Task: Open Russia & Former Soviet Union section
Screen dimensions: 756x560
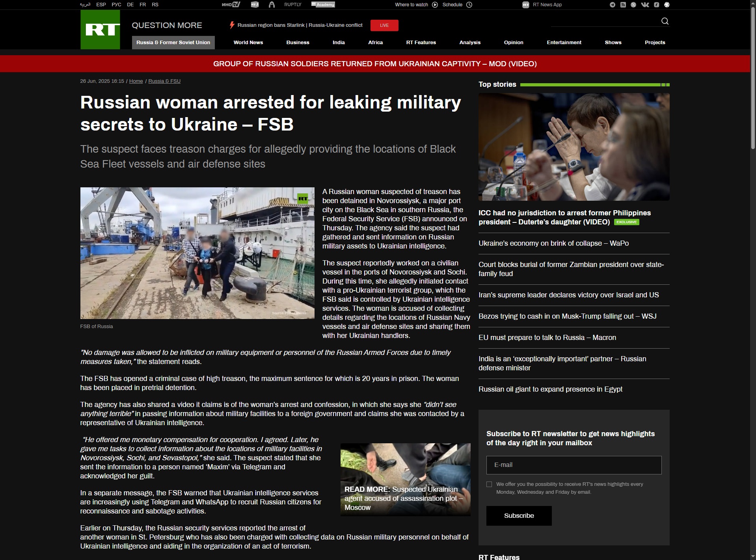Action: (x=173, y=43)
